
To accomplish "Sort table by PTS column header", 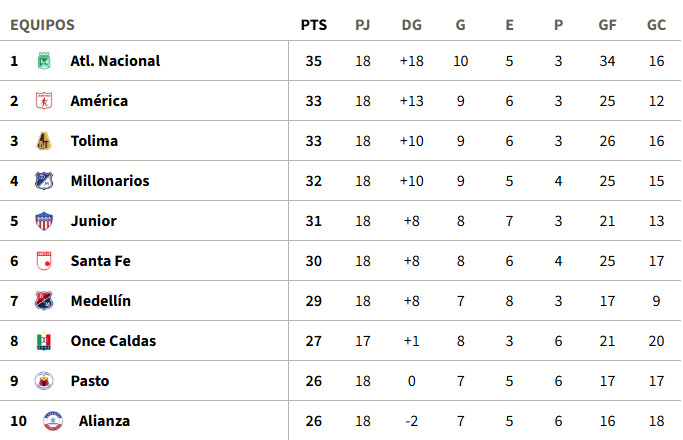I will pos(314,25).
